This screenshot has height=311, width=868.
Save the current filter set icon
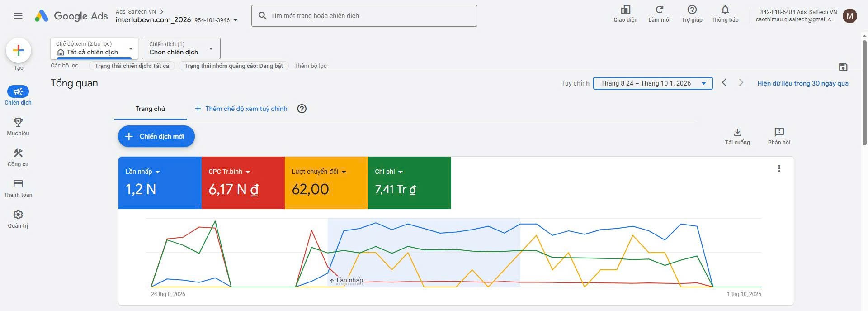click(843, 67)
